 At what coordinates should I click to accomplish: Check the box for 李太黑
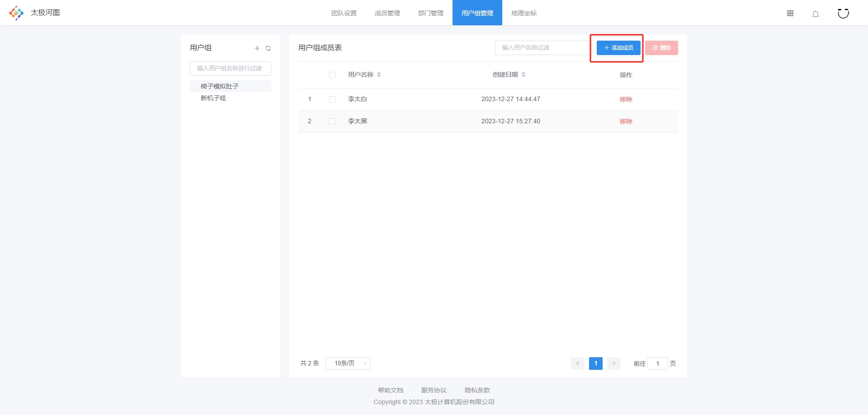pos(332,121)
